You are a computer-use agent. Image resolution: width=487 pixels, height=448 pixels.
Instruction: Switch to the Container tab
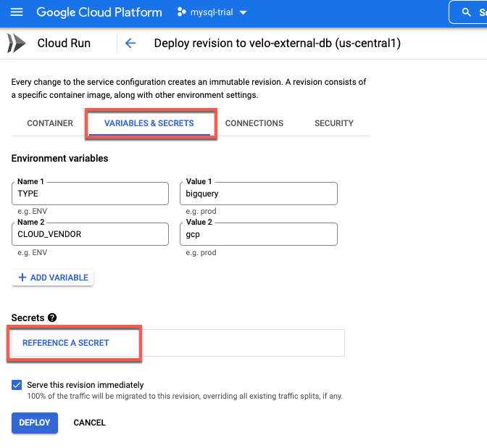[50, 123]
